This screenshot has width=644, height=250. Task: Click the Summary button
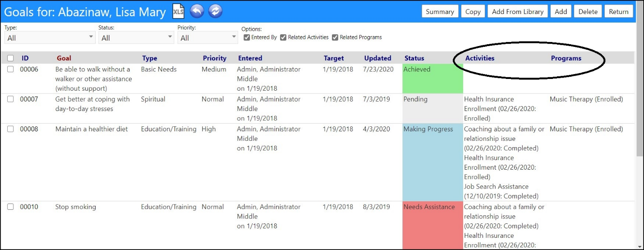440,12
